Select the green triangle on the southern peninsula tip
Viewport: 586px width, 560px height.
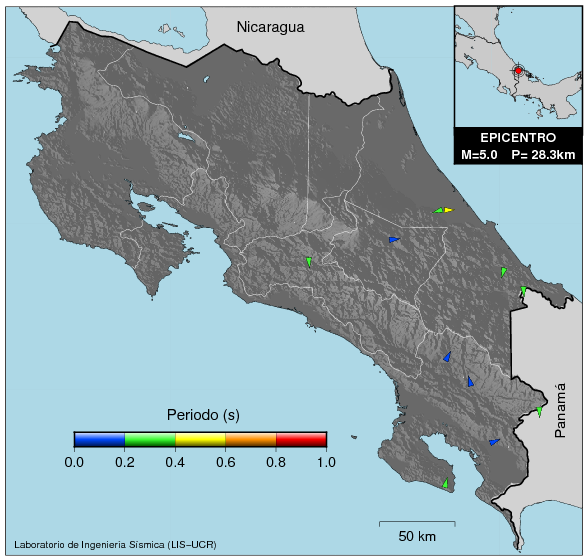point(445,483)
